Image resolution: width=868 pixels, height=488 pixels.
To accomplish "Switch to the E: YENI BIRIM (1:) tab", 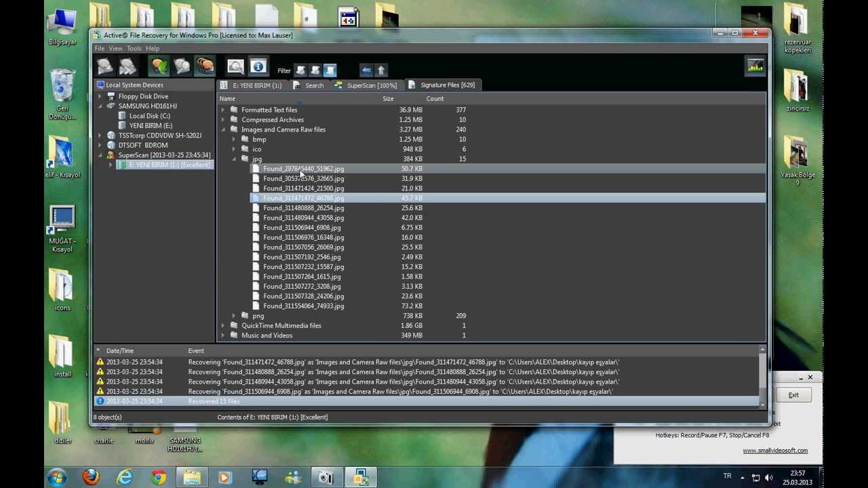I will pyautogui.click(x=252, y=85).
